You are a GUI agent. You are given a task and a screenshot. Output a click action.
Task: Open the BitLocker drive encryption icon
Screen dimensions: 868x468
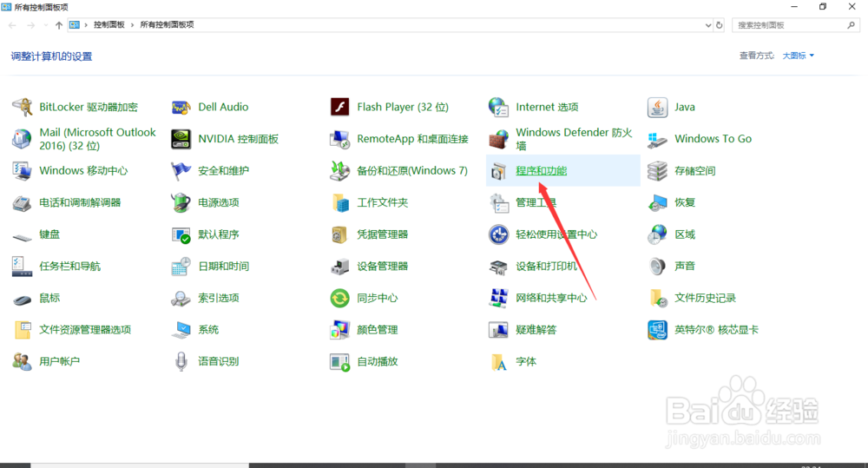tap(23, 107)
